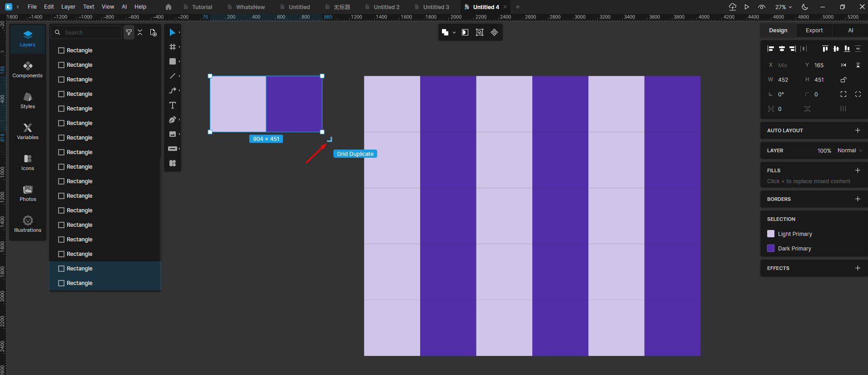Collapse all layers icon in Layers panel
The image size is (868, 375).
coord(140,32)
